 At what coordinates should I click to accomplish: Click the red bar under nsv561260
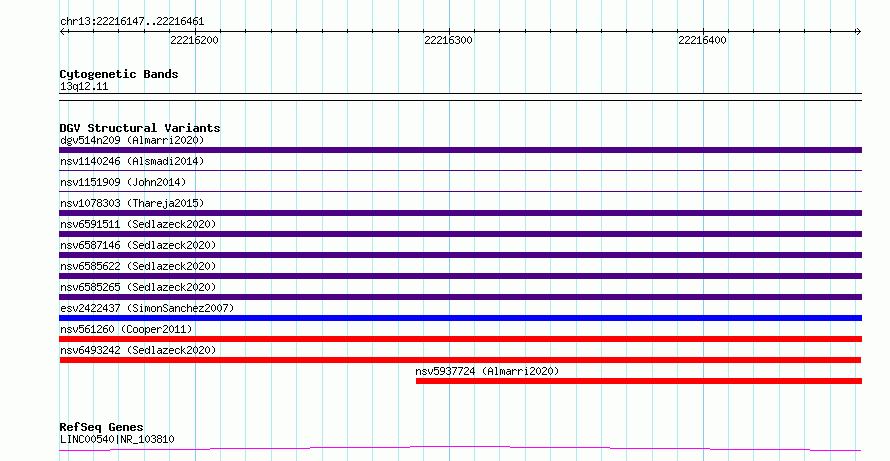pyautogui.click(x=460, y=339)
